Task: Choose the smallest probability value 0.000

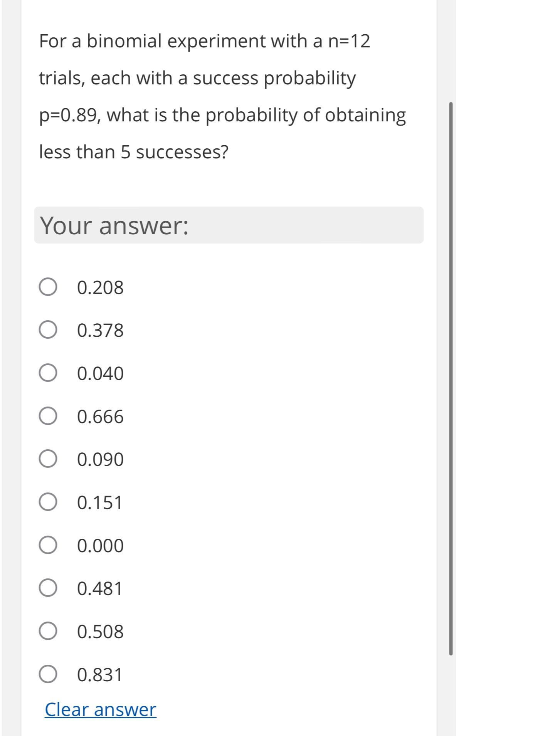Action: (47, 545)
